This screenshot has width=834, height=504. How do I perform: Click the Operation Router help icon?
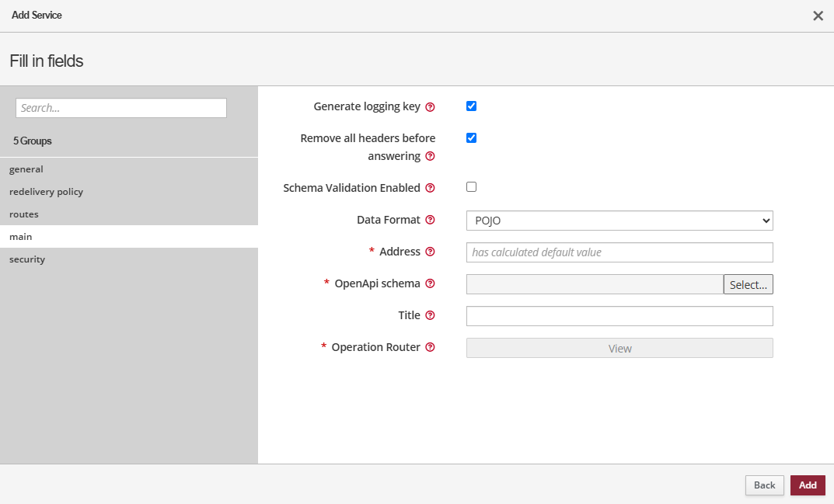pyautogui.click(x=430, y=348)
